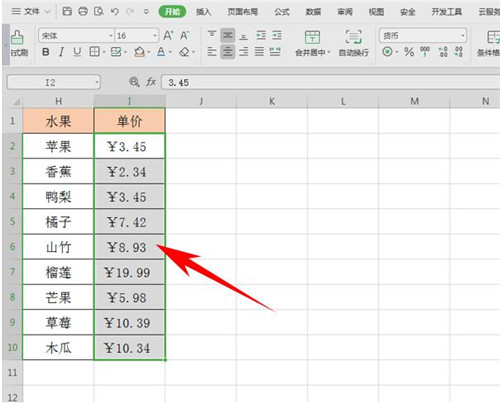Decrease indent icon
Screen dimensions: 500x403
(x=261, y=35)
